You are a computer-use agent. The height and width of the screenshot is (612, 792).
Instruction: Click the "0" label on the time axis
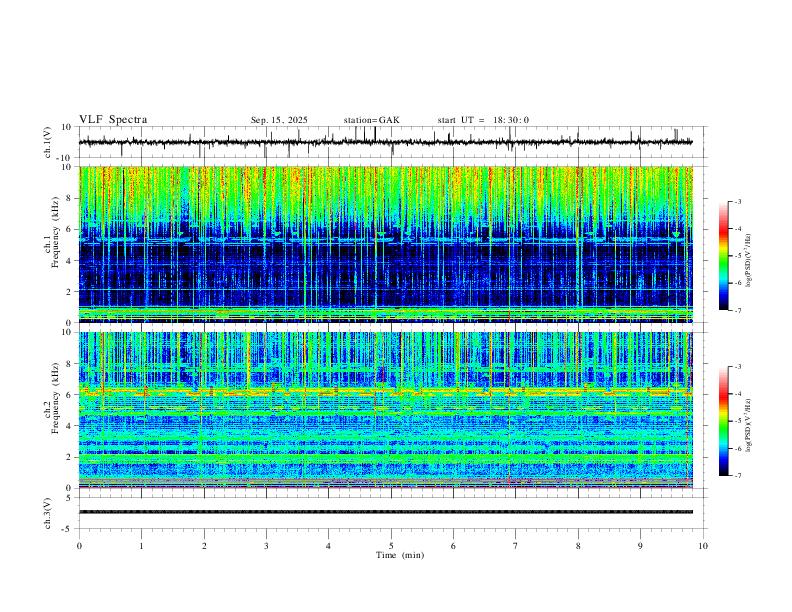pos(79,546)
